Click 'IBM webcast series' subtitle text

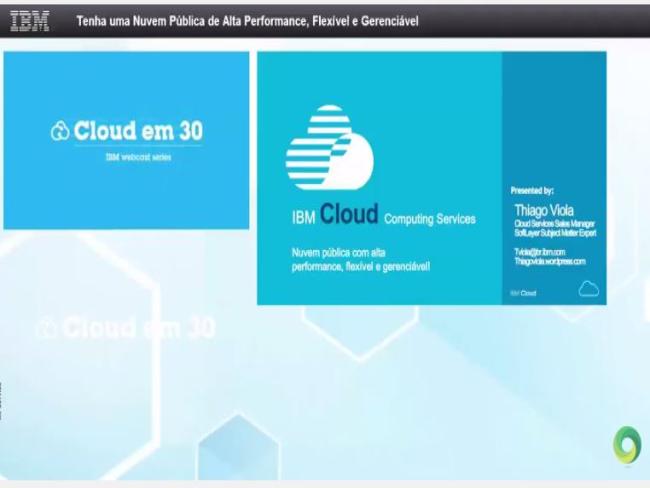tap(138, 157)
